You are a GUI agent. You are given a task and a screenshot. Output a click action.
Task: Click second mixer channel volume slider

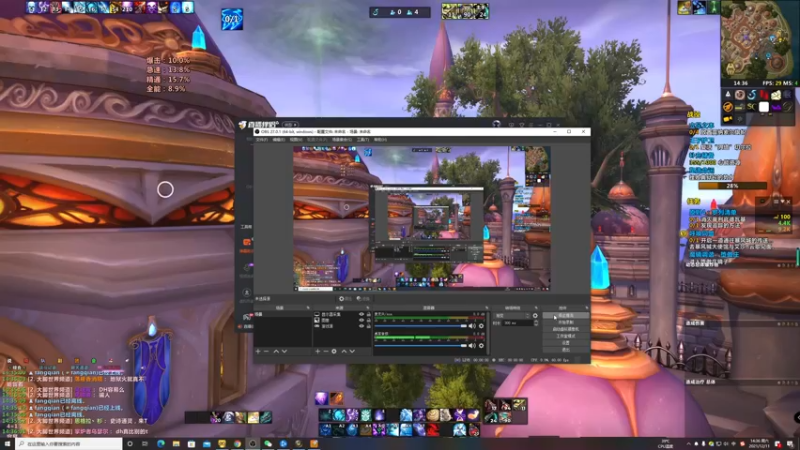[x=421, y=345]
